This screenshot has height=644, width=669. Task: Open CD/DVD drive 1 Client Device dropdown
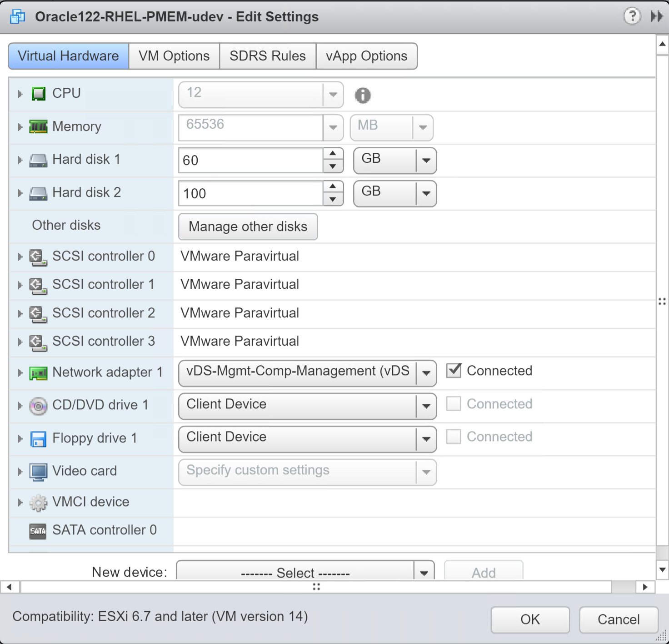(308, 406)
